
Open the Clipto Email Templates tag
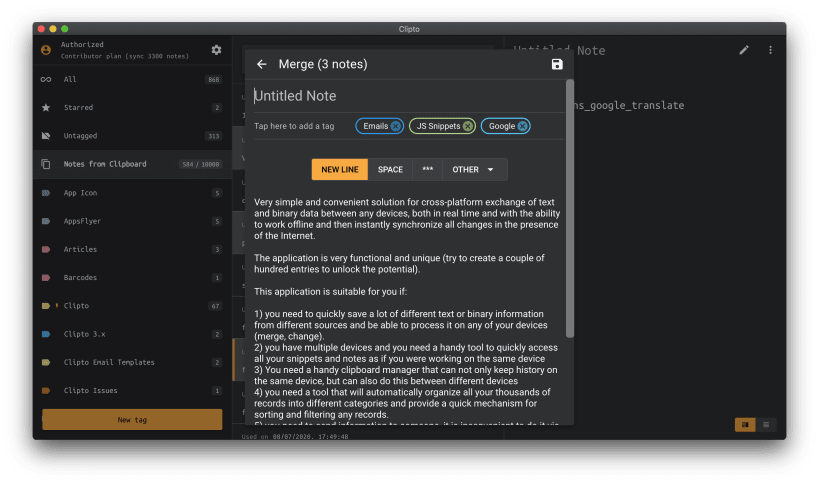pyautogui.click(x=133, y=362)
